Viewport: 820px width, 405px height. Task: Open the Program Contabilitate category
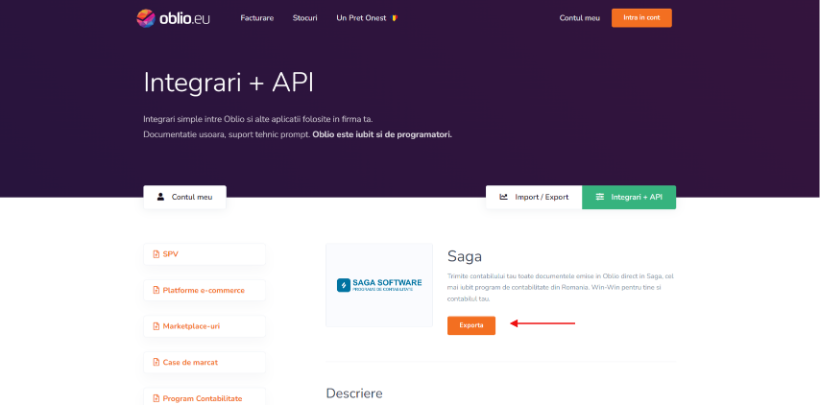point(204,398)
